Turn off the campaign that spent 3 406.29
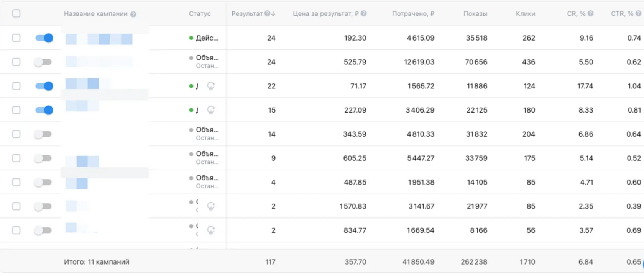This screenshot has height=276, width=644. 44,110
